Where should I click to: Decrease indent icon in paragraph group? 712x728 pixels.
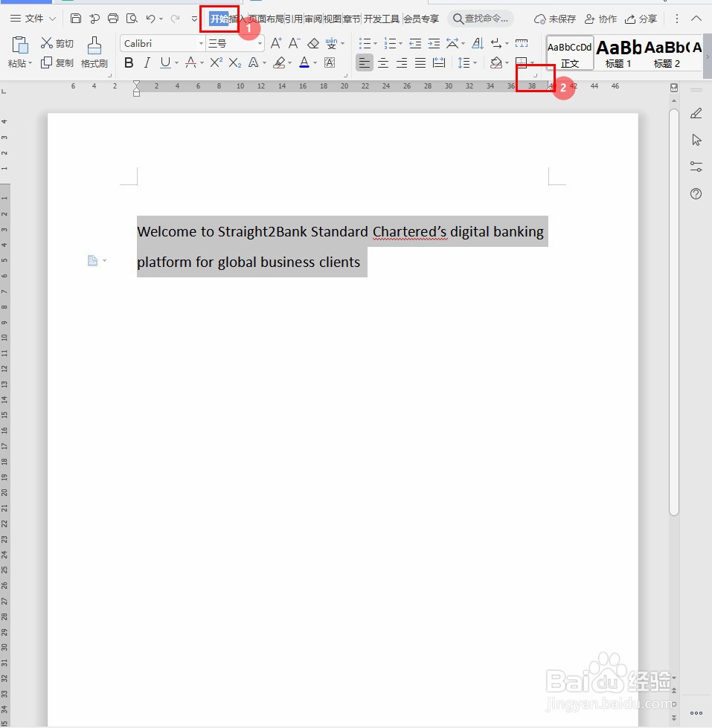(415, 44)
